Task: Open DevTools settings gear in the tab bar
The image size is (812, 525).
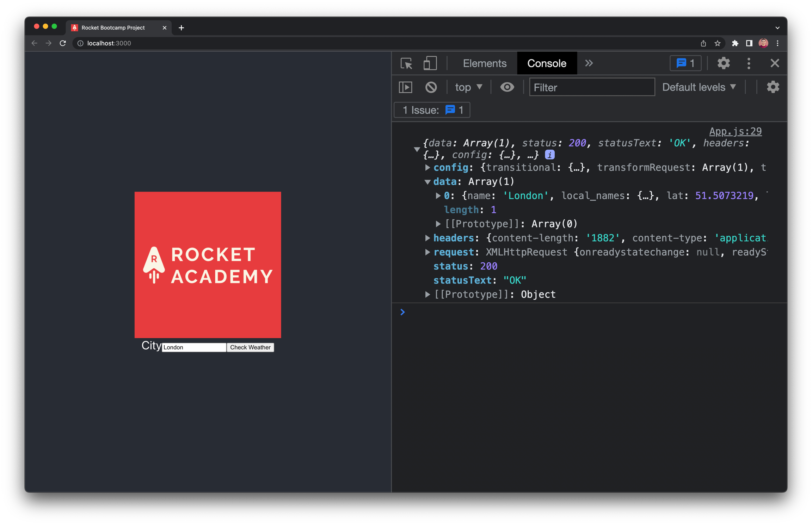Action: tap(723, 63)
